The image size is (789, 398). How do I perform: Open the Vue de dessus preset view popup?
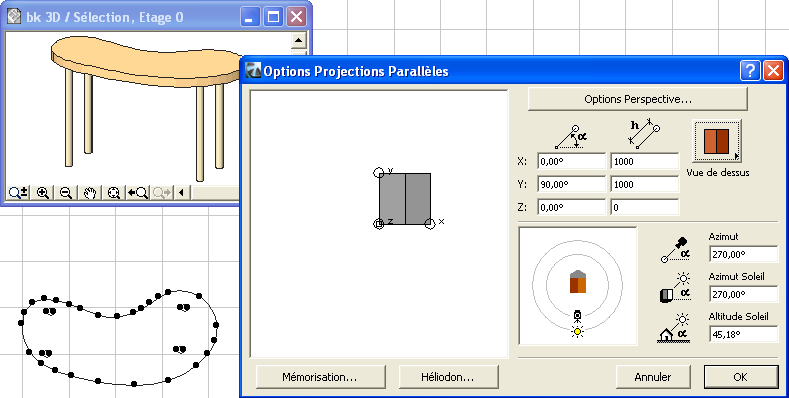click(x=717, y=141)
